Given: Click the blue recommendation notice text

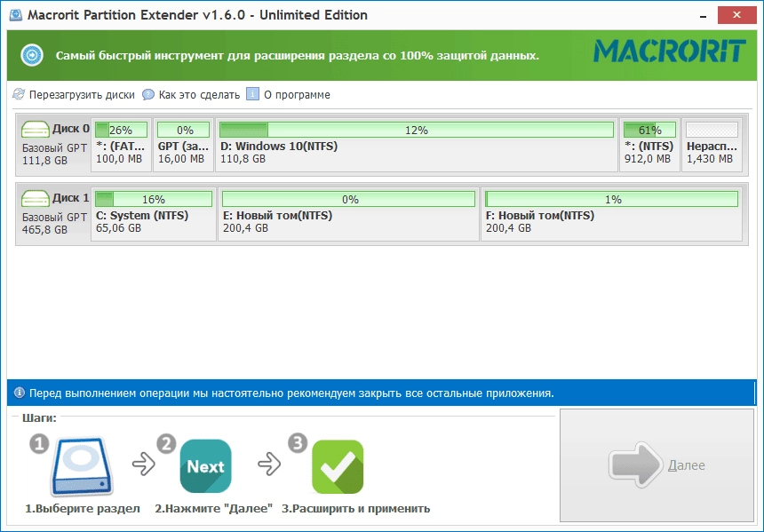Looking at the screenshot, I should [x=291, y=393].
